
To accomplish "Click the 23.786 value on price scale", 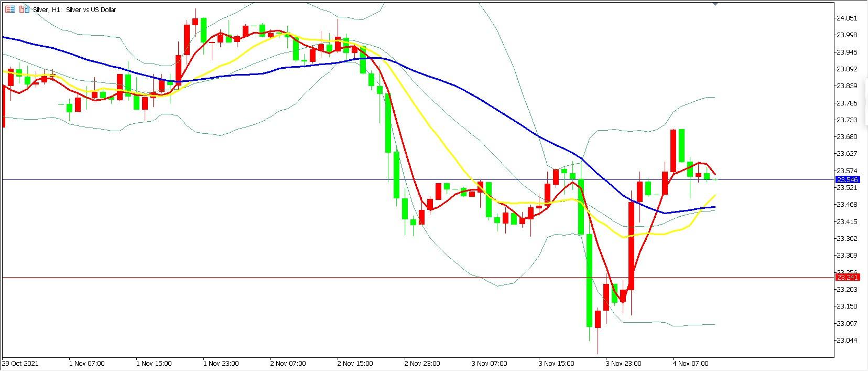I will (847, 103).
